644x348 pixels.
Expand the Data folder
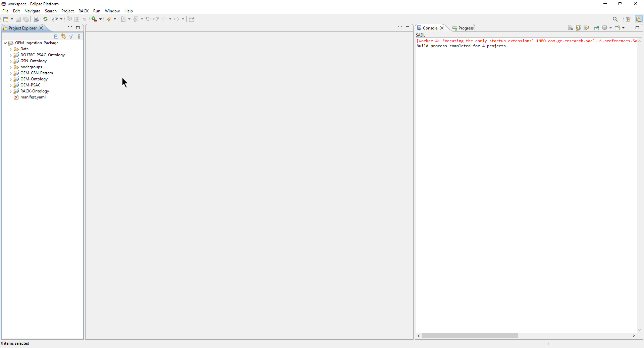(x=11, y=49)
